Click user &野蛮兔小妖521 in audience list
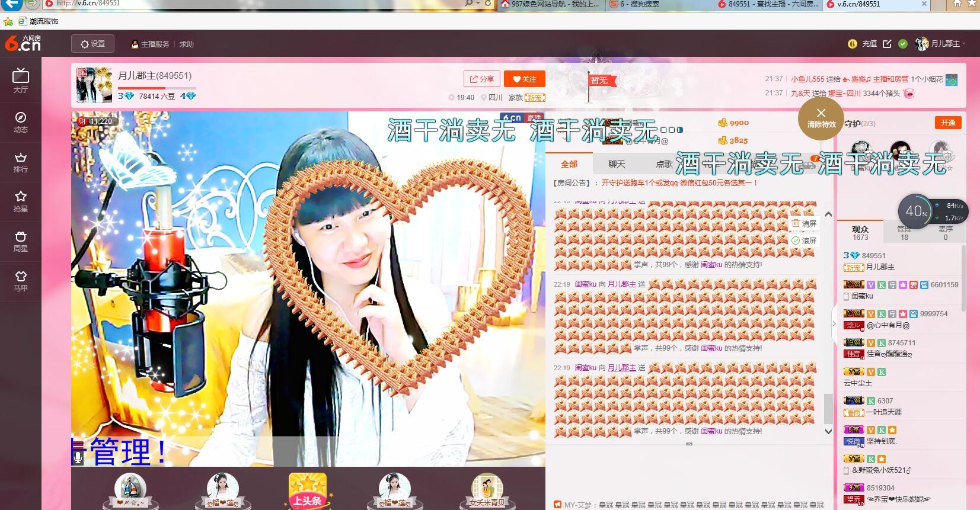Viewport: 980px width, 510px height. [x=882, y=470]
